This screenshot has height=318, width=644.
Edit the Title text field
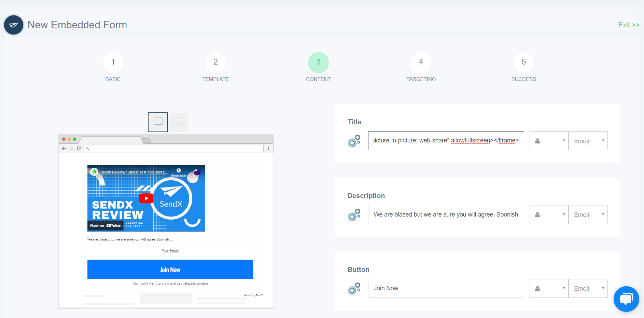[446, 141]
